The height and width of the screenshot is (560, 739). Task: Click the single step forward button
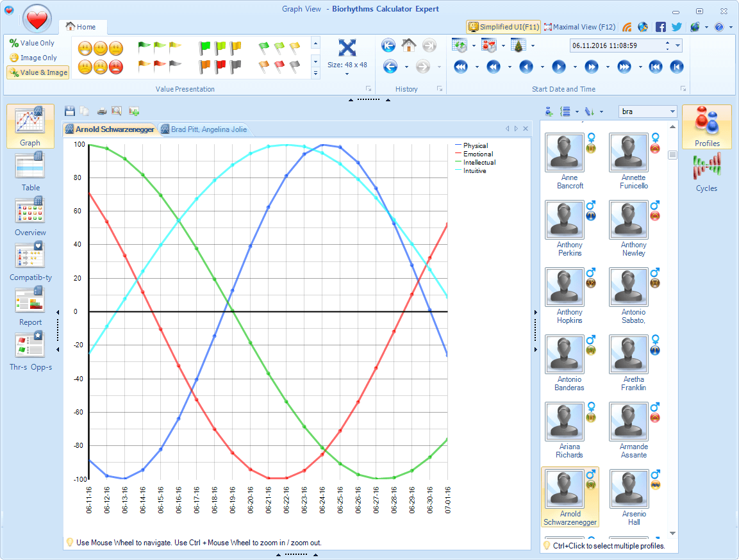pyautogui.click(x=559, y=67)
